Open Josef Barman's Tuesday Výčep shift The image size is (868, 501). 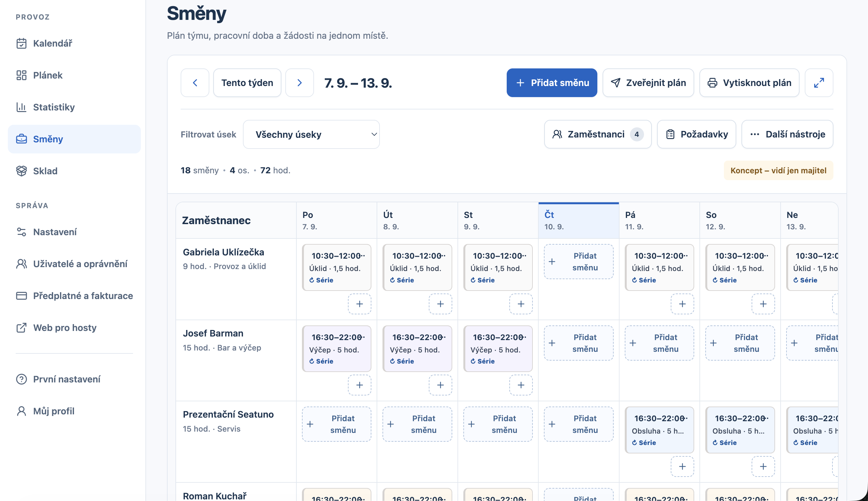click(417, 349)
